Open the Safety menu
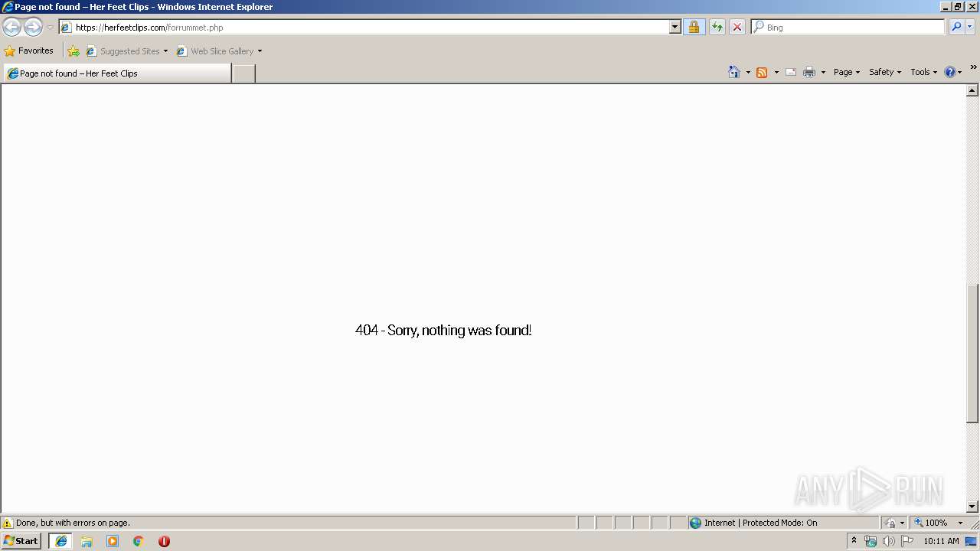The height and width of the screenshot is (551, 980). coord(885,72)
